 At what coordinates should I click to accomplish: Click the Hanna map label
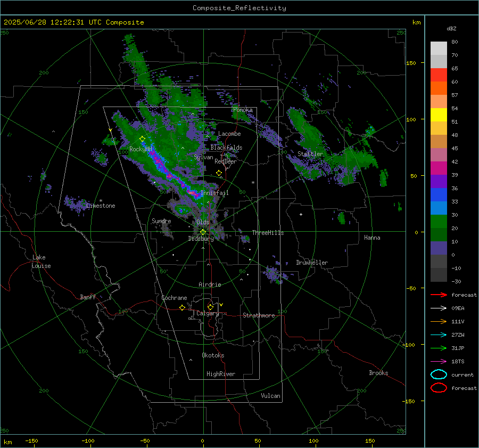[372, 238]
